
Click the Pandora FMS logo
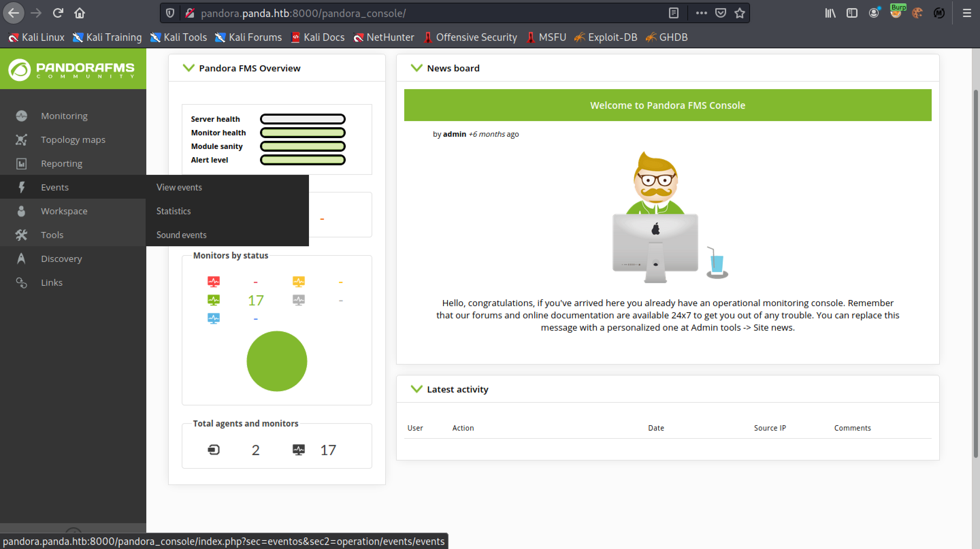coord(71,70)
